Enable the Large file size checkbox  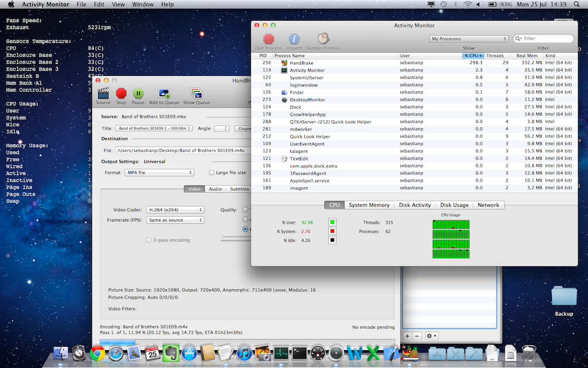pos(211,172)
